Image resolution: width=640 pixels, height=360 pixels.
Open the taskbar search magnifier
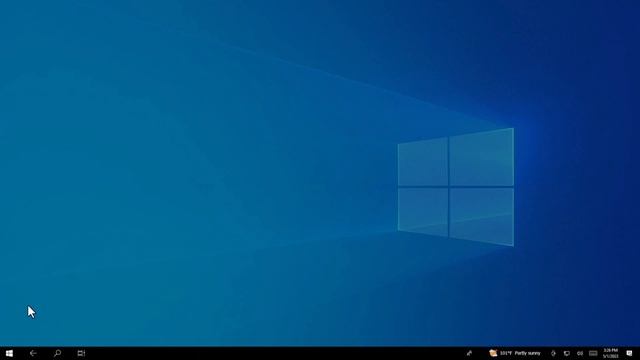click(x=57, y=353)
